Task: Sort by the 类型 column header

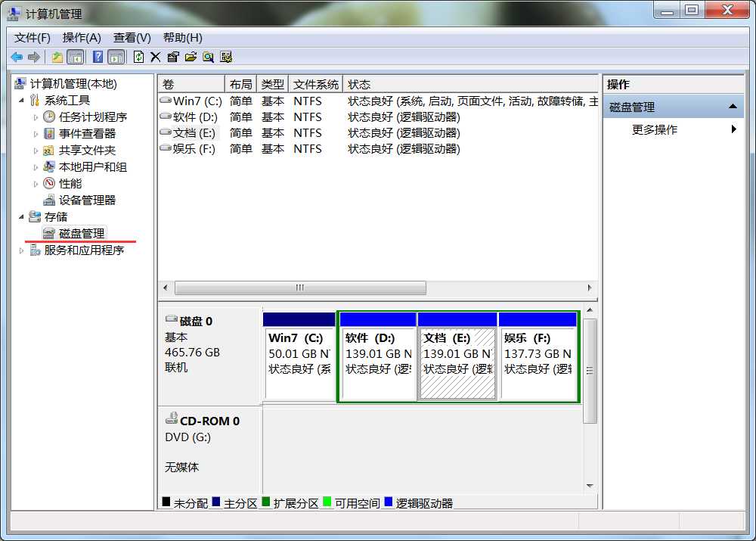Action: [x=272, y=84]
